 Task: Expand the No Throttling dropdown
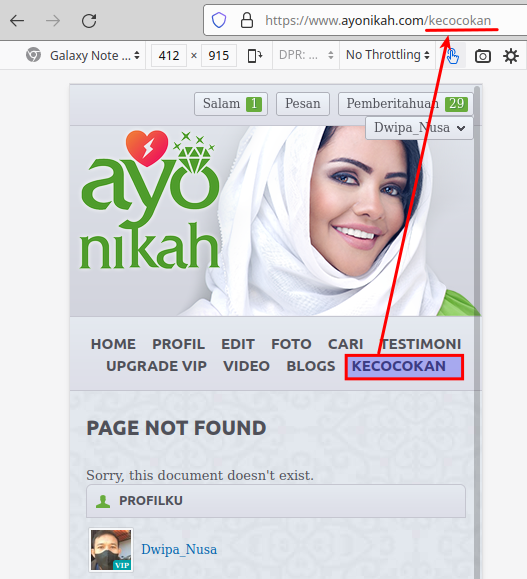387,55
